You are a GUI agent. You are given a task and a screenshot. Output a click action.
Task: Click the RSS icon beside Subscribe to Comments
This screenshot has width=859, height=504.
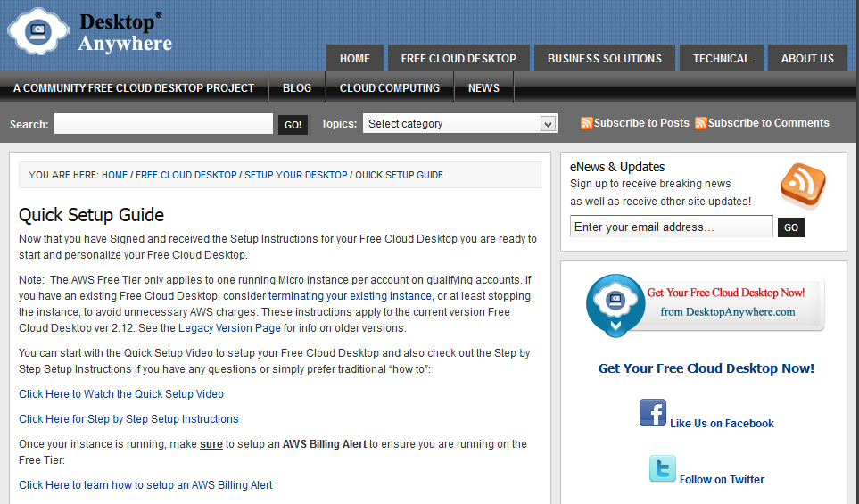(701, 123)
